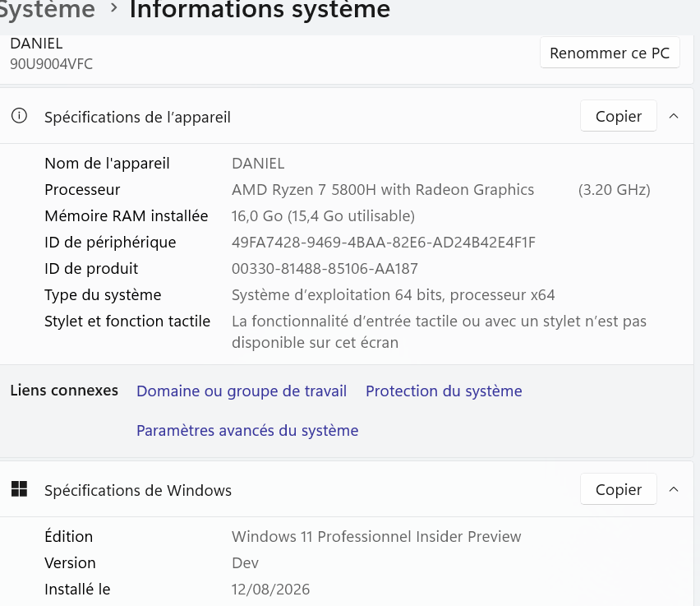Click the ID de périphérique label

point(110,243)
